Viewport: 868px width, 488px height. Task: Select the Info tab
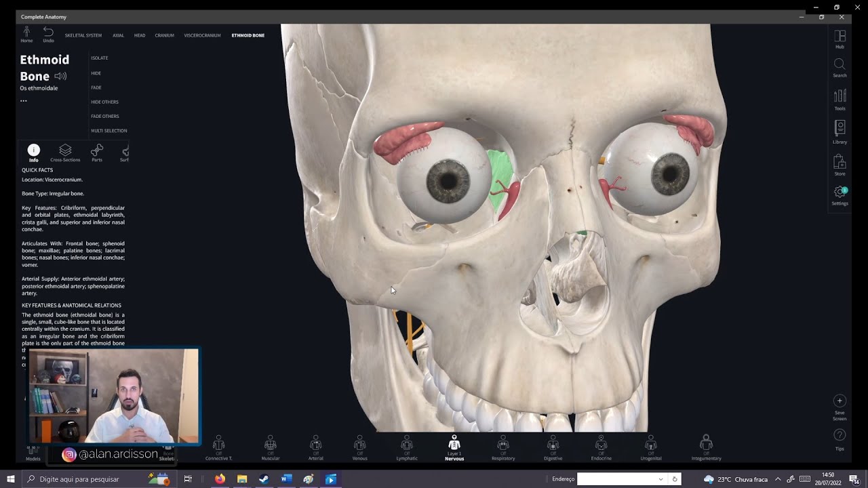click(x=33, y=153)
